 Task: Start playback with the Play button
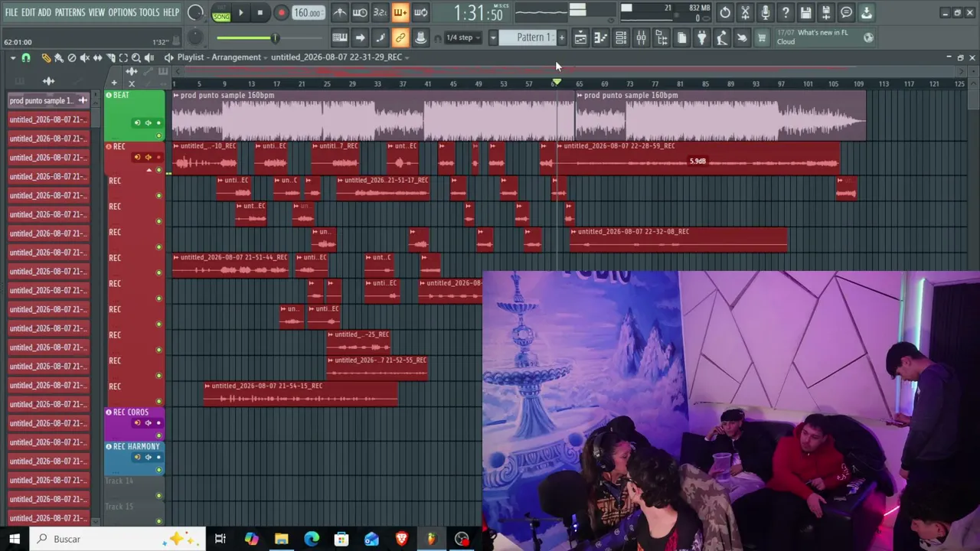pos(240,13)
